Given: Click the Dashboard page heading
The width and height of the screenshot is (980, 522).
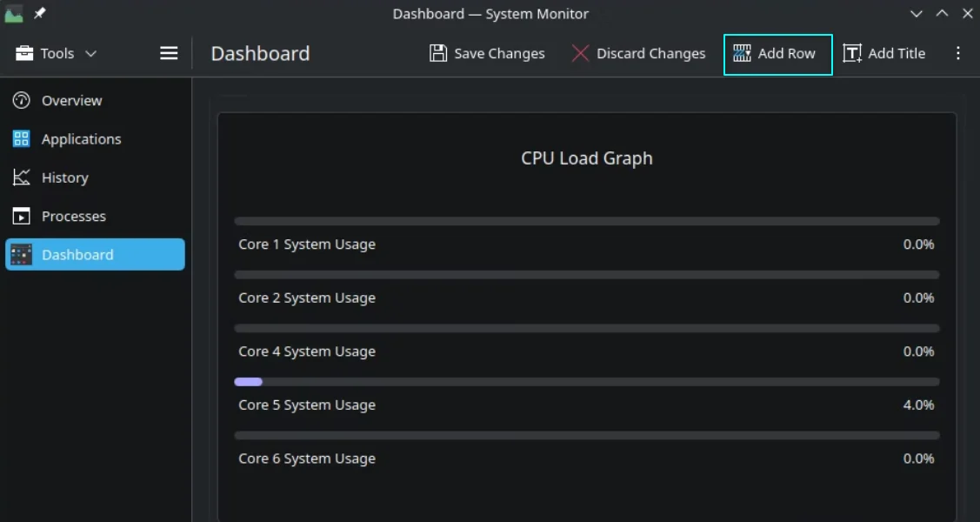Looking at the screenshot, I should (x=260, y=54).
